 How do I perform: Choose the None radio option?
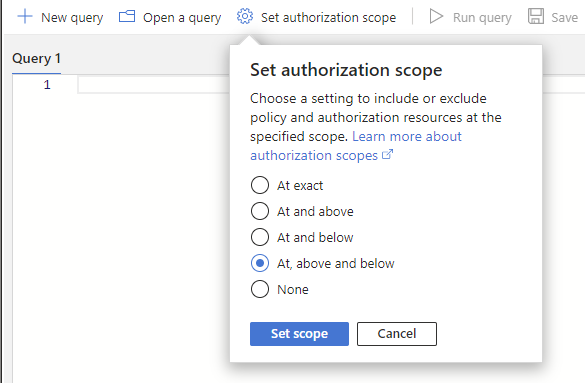click(260, 289)
